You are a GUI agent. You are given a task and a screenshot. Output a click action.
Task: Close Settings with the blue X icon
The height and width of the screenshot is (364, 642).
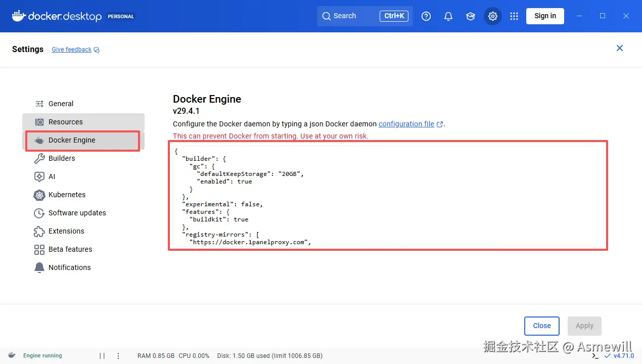pos(620,48)
